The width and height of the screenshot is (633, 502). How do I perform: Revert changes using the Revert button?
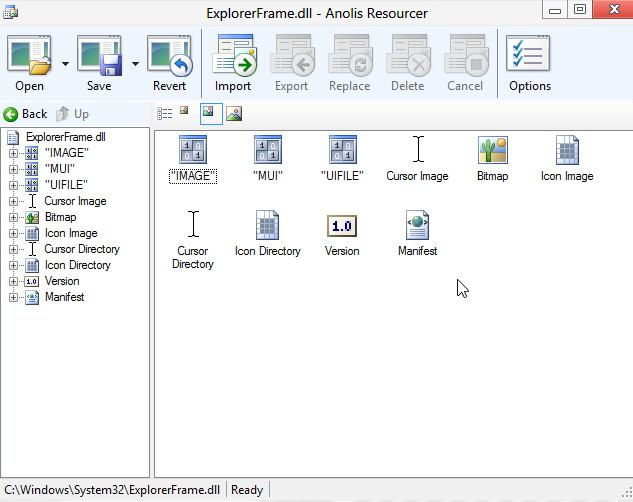(170, 64)
